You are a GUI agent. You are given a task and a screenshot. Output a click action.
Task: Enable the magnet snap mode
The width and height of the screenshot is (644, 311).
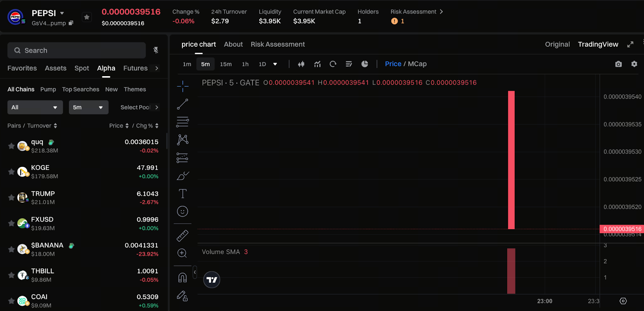(x=182, y=278)
